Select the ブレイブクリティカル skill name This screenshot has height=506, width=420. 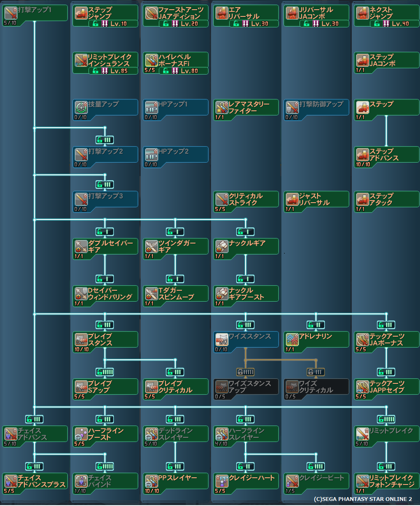coord(175,387)
